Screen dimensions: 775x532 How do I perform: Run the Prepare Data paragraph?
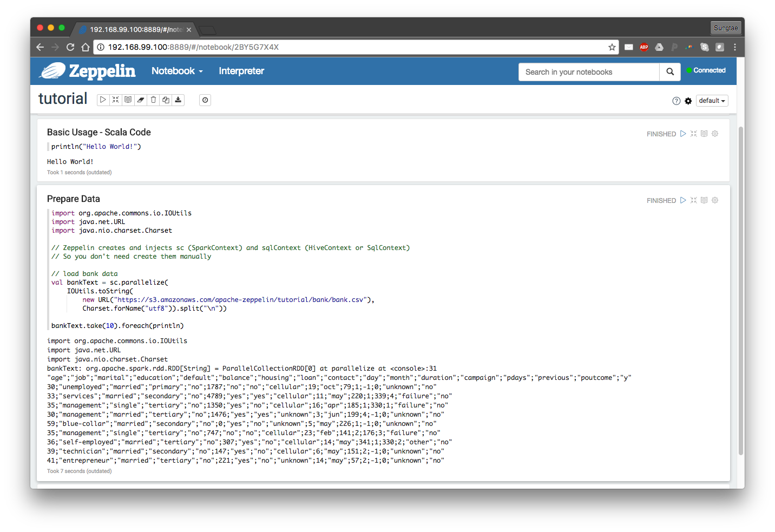click(x=683, y=200)
